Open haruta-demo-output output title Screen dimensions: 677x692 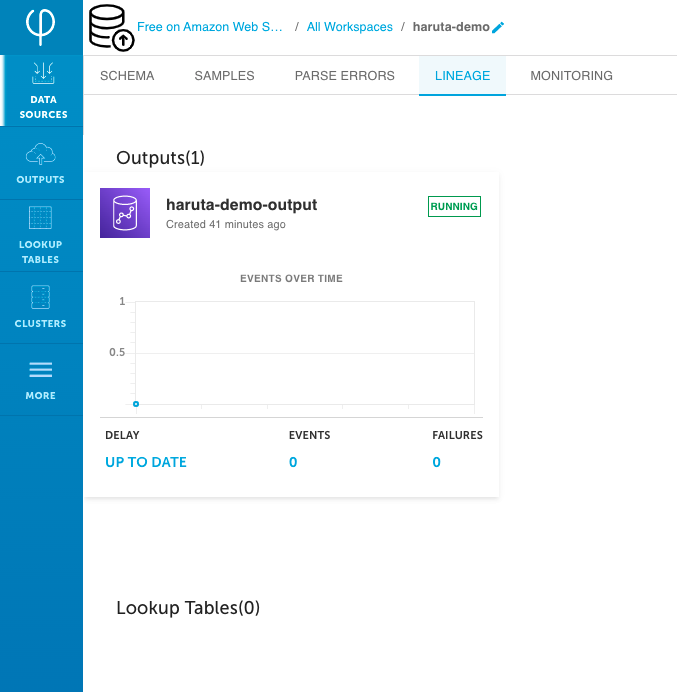241,205
